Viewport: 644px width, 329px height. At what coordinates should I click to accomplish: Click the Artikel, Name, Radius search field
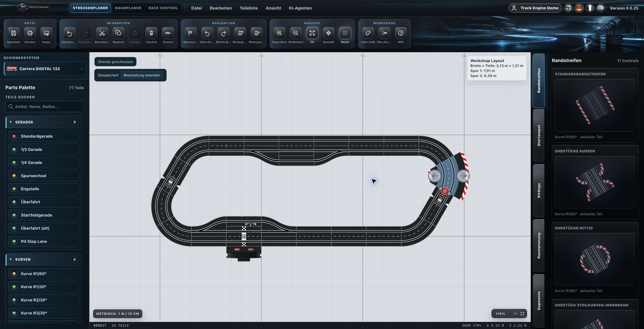(x=45, y=106)
